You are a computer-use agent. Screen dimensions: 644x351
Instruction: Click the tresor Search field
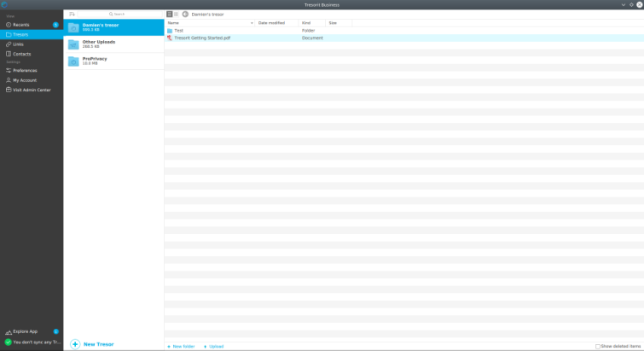pyautogui.click(x=119, y=14)
